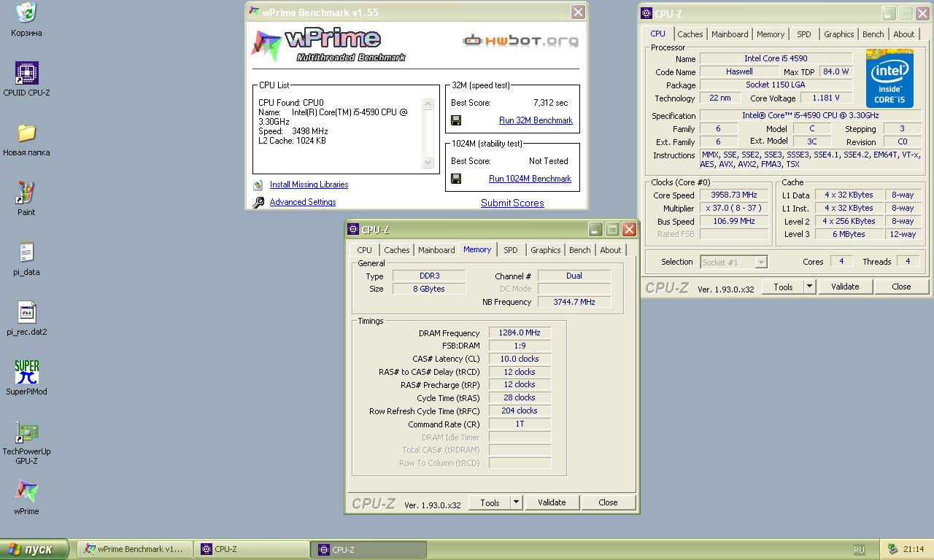Switch to Graphics tab in Memory CPU-Z window
The width and height of the screenshot is (934, 560).
[546, 250]
